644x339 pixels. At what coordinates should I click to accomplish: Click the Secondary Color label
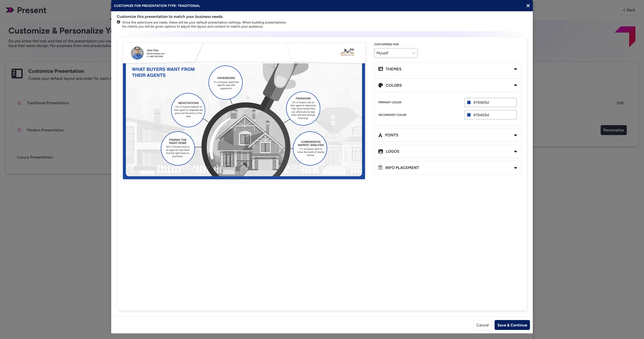click(392, 115)
